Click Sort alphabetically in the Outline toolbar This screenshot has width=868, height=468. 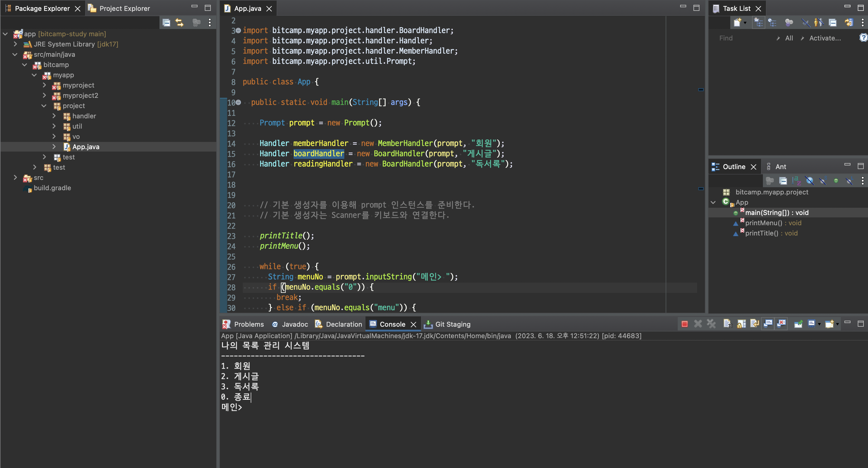point(796,181)
